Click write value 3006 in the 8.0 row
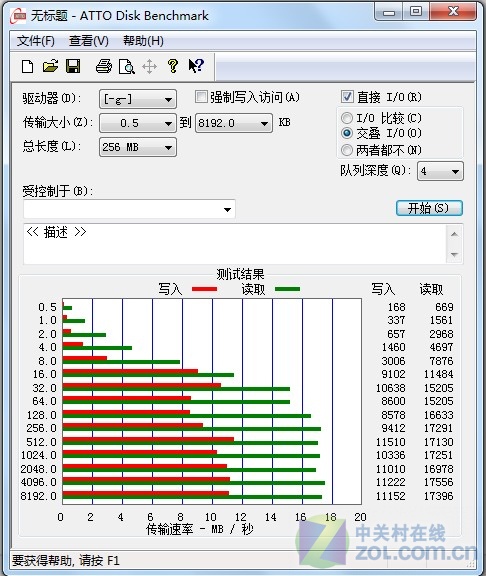The image size is (486, 576). click(393, 361)
